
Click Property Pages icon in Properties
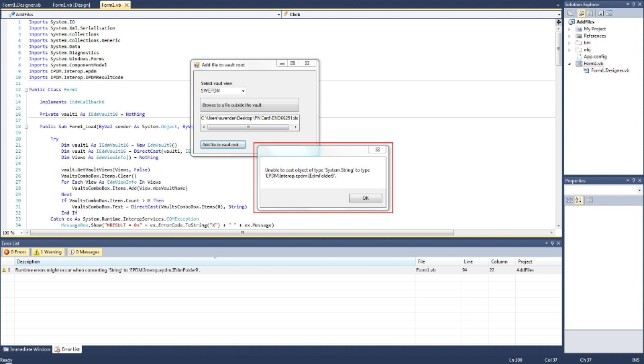click(590, 200)
